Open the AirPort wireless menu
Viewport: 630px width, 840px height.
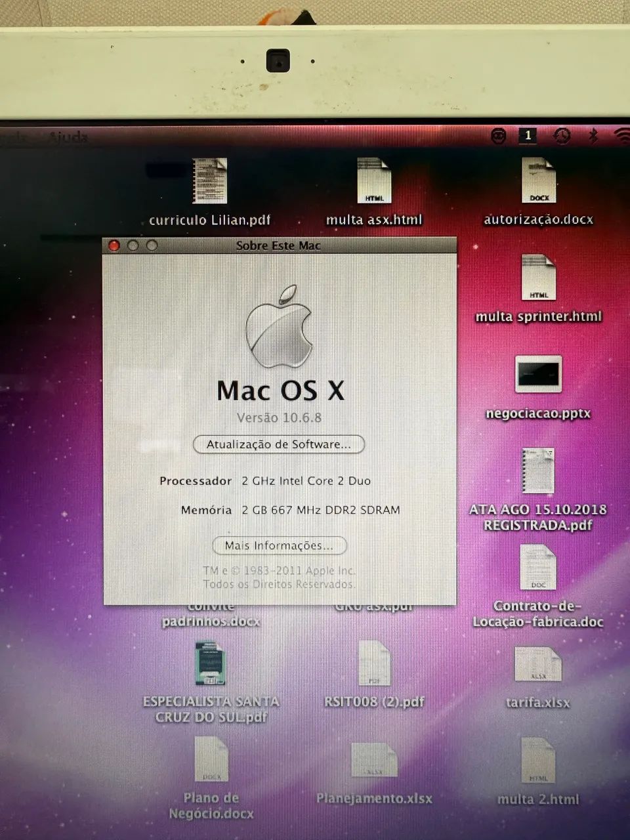[622, 136]
